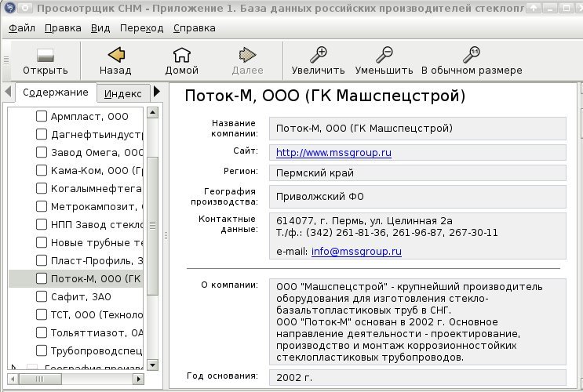The height and width of the screenshot is (392, 583).
Task: Open the Вид menu
Action: click(100, 28)
